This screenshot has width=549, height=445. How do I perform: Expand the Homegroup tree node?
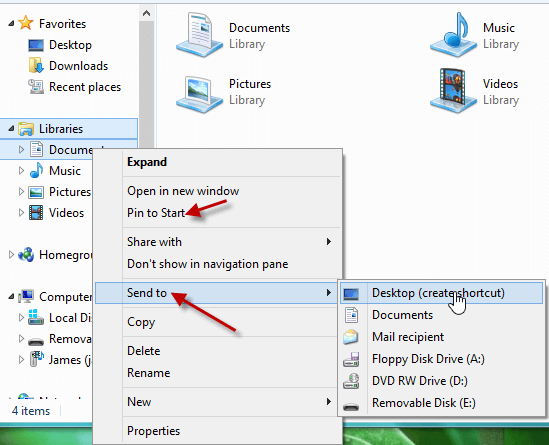click(x=11, y=255)
